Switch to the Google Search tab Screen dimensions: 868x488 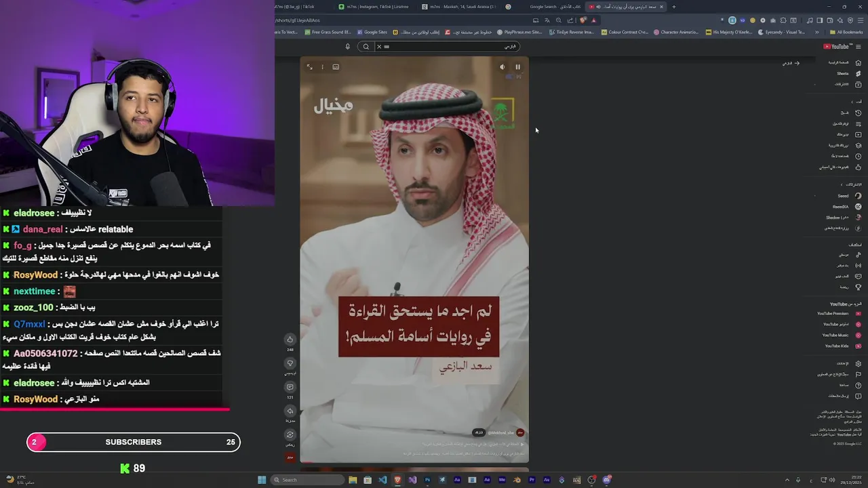coord(546,7)
